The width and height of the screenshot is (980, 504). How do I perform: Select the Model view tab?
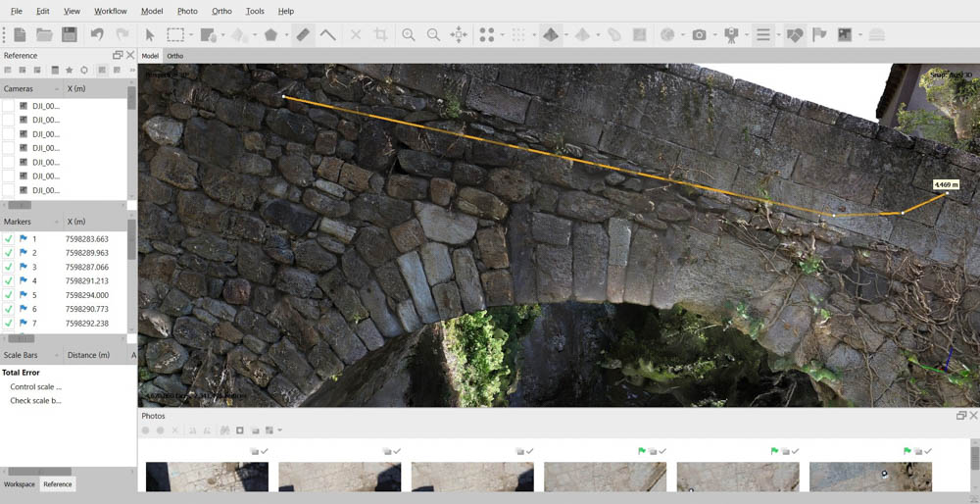tap(150, 56)
